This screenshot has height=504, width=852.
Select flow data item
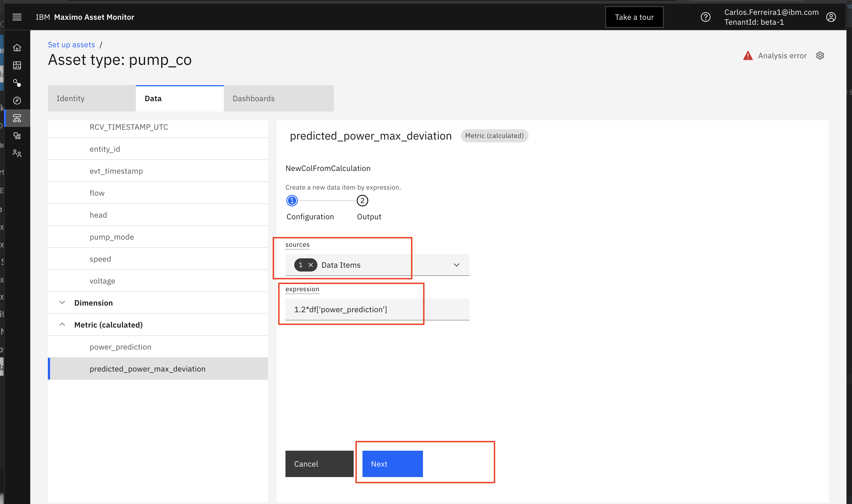coord(158,193)
